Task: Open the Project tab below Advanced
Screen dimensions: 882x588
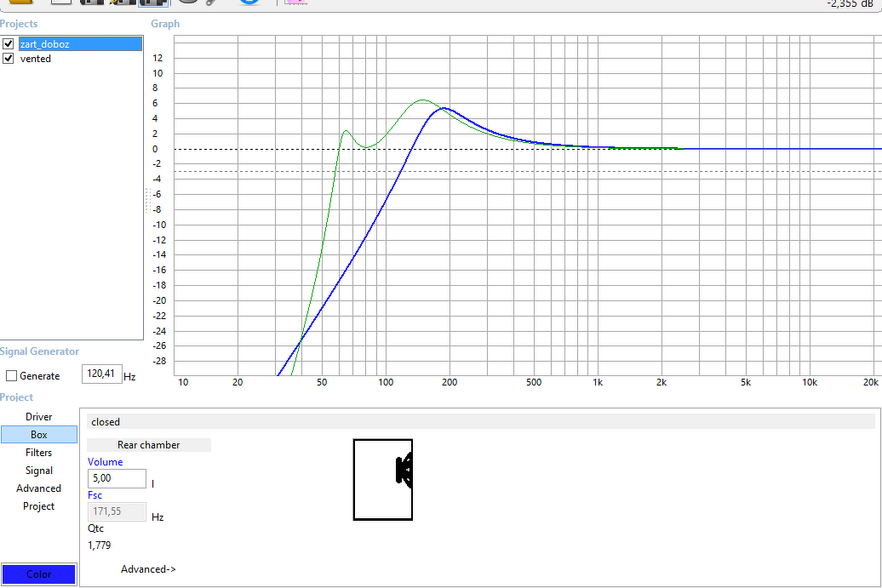Action: [39, 506]
